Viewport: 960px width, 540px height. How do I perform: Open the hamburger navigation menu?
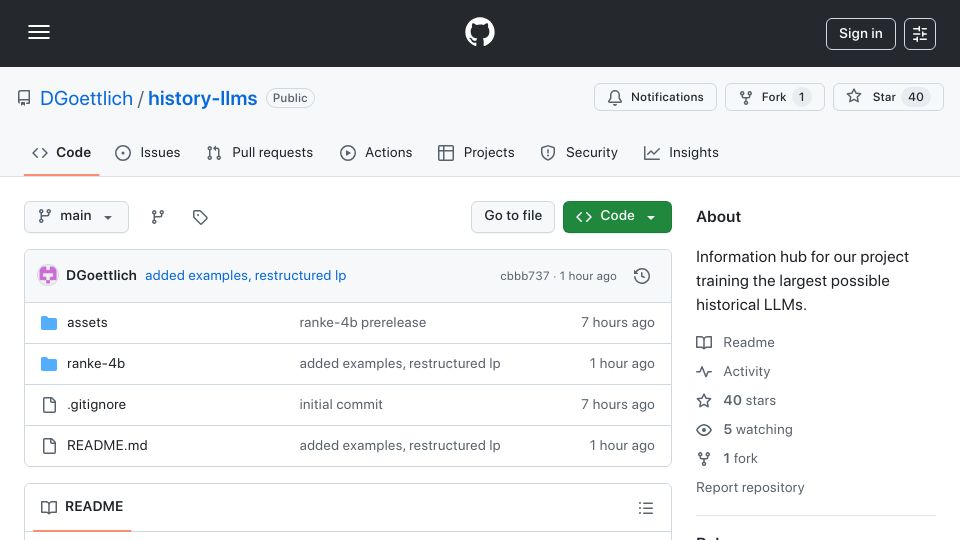pyautogui.click(x=39, y=32)
